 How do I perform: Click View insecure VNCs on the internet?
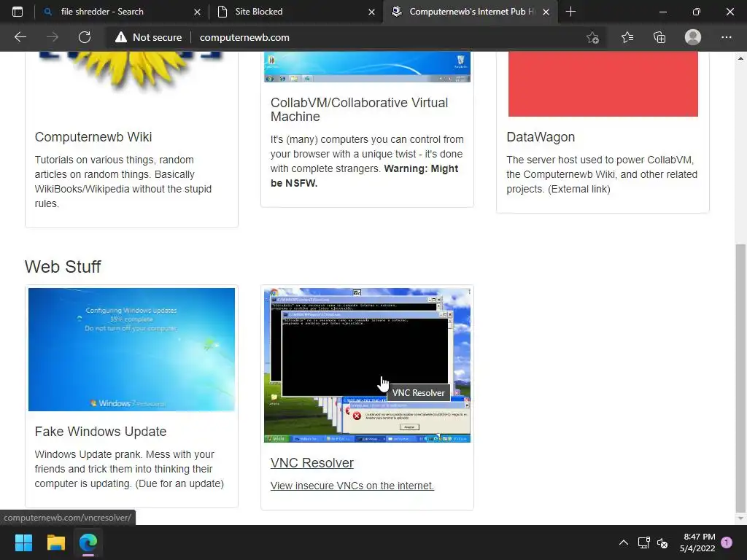[352, 486]
